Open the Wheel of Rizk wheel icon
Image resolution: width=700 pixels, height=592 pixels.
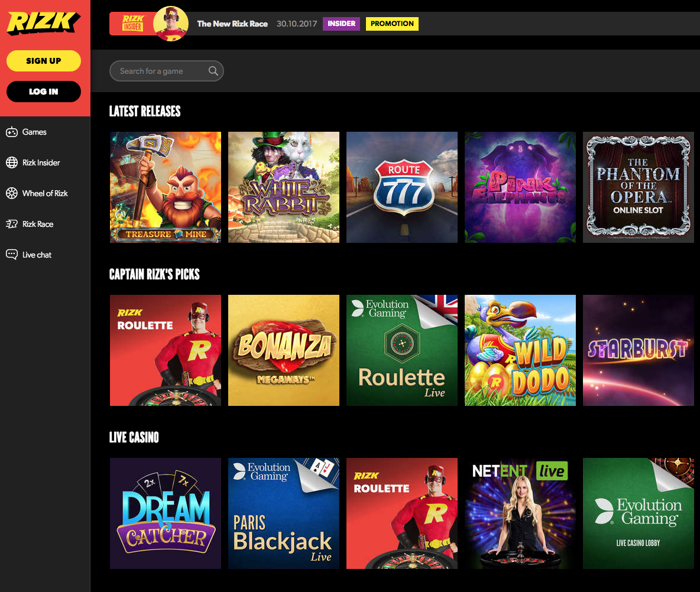(12, 194)
